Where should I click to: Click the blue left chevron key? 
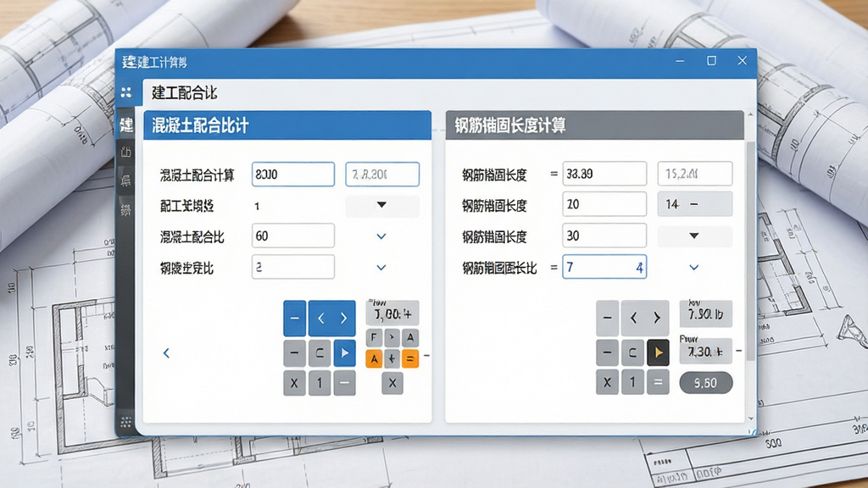pyautogui.click(x=320, y=319)
